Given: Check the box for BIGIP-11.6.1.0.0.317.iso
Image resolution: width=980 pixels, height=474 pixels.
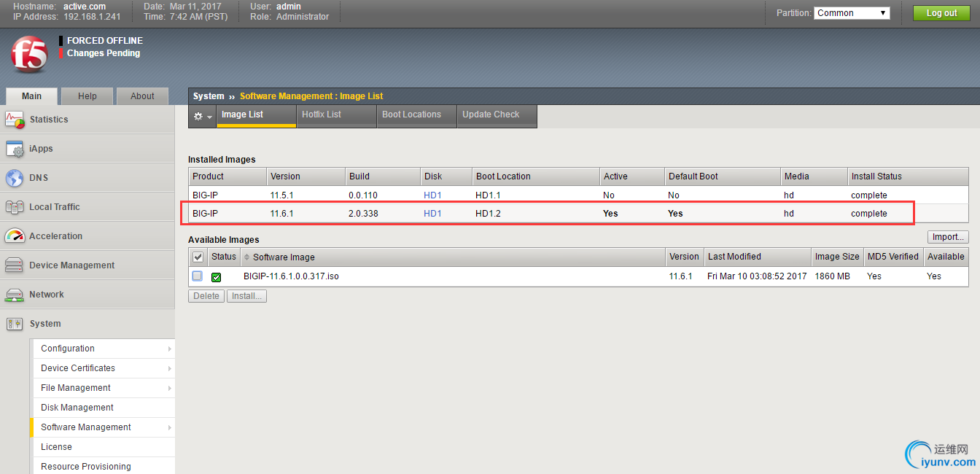Looking at the screenshot, I should (x=198, y=276).
